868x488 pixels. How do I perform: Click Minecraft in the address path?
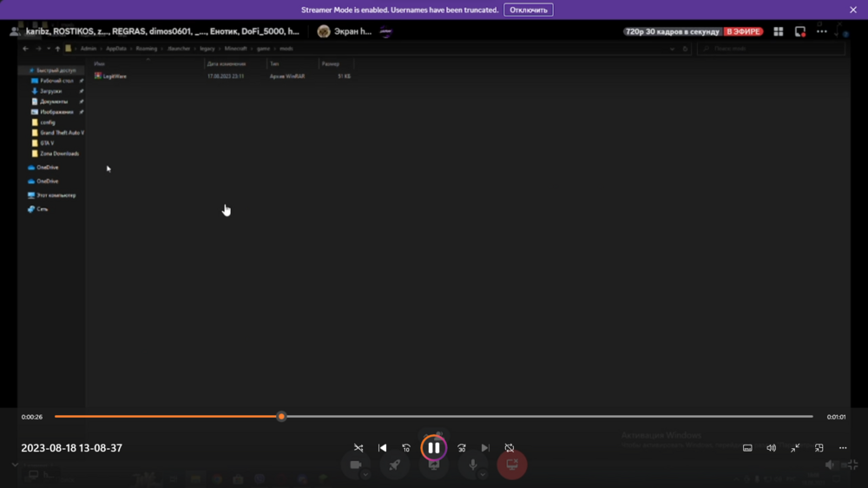[x=236, y=49]
